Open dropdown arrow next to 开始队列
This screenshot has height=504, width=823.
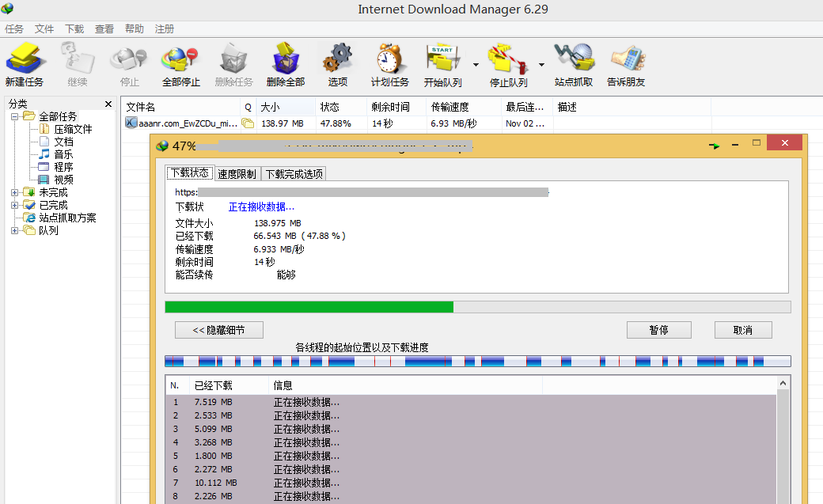point(476,65)
